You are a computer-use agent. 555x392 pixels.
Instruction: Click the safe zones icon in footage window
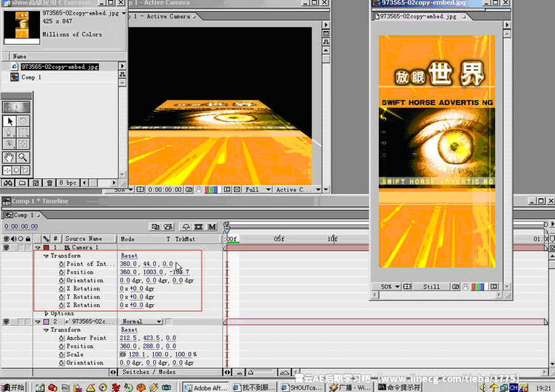(408, 286)
